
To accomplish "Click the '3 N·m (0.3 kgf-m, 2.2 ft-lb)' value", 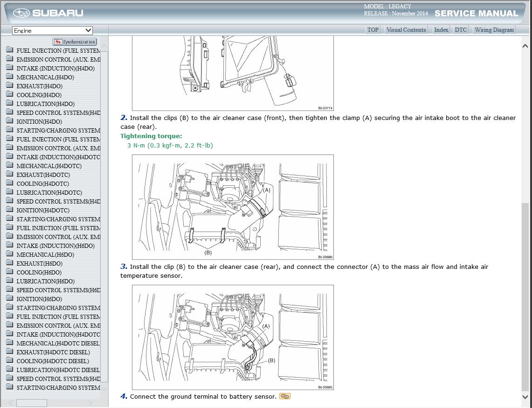I will pyautogui.click(x=170, y=145).
